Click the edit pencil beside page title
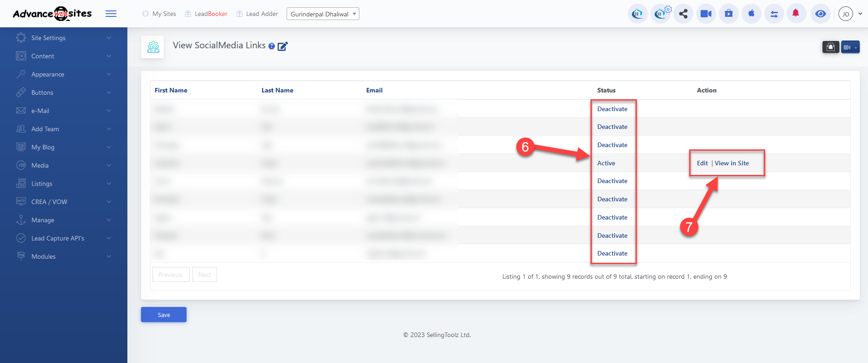The height and width of the screenshot is (363, 868). coord(283,46)
